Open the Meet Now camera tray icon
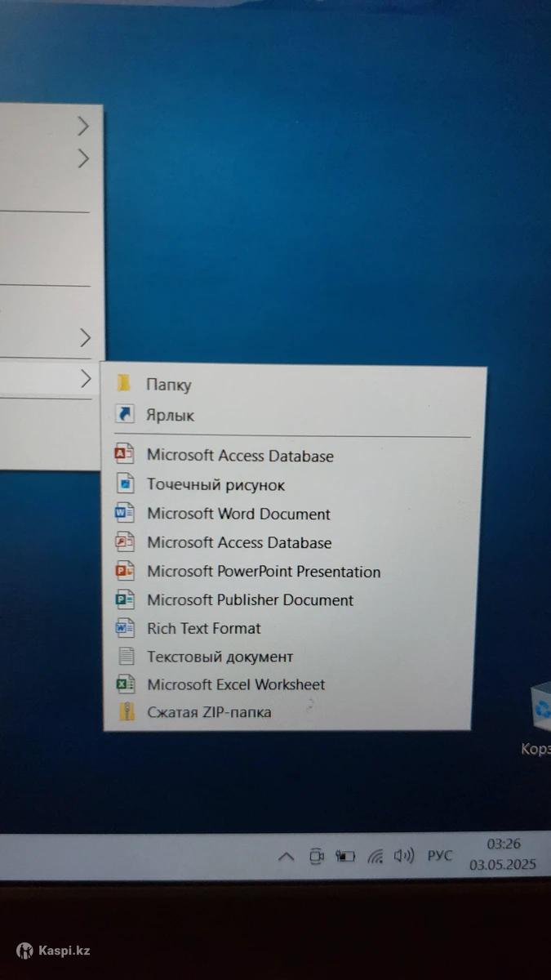 317,857
